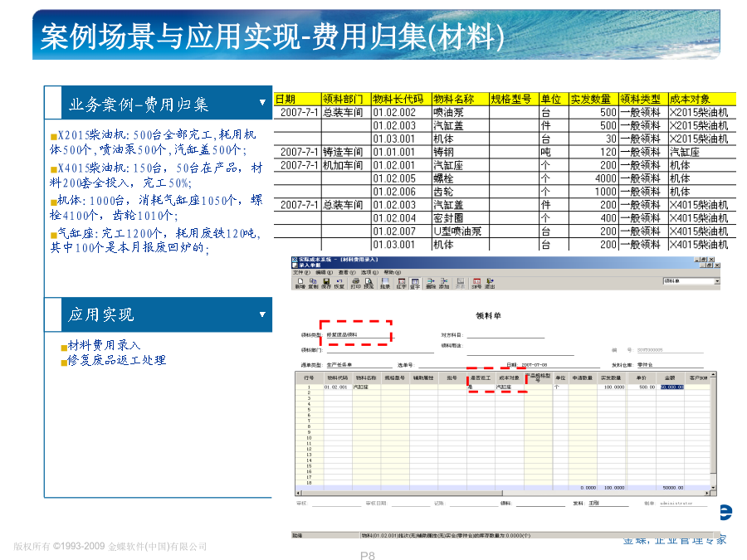The width and height of the screenshot is (747, 560).
Task: Click the toolbar icon left of 红字
Action: [385, 284]
